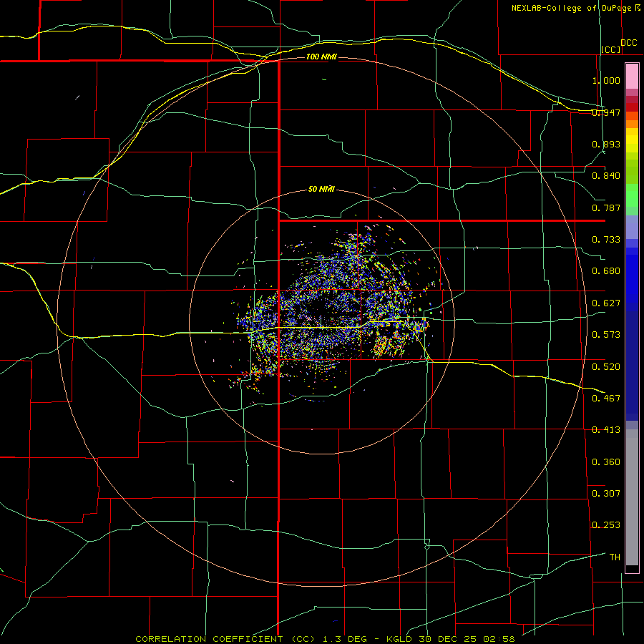Click the NEXLAB-College of DuPage label

click(x=575, y=8)
